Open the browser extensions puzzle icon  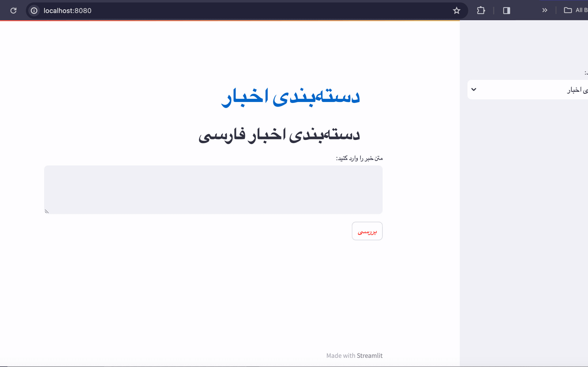[x=481, y=10]
